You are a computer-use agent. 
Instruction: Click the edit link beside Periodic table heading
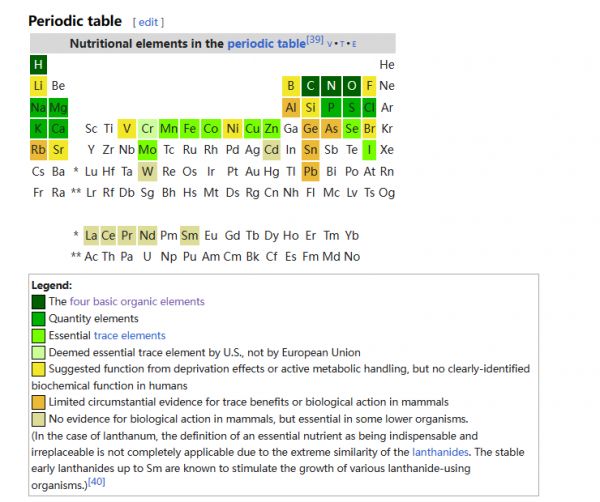coord(148,22)
